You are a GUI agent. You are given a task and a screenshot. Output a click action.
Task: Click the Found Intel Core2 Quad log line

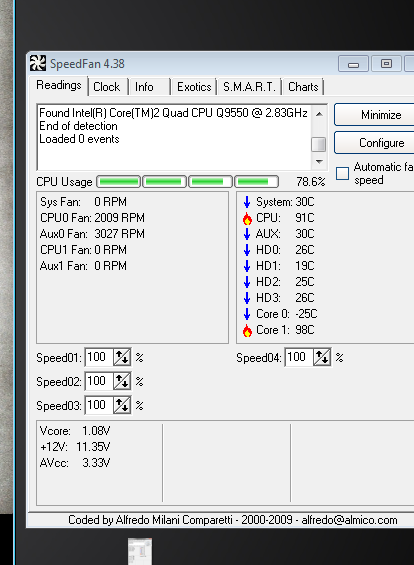173,113
